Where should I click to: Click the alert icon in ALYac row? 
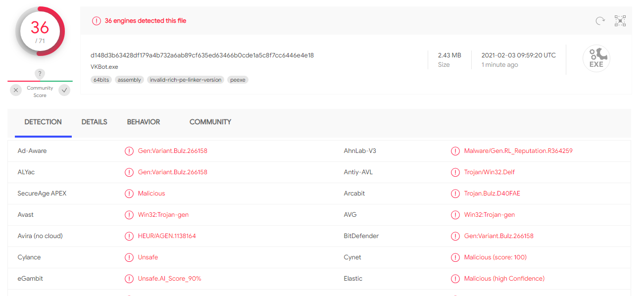pos(129,172)
